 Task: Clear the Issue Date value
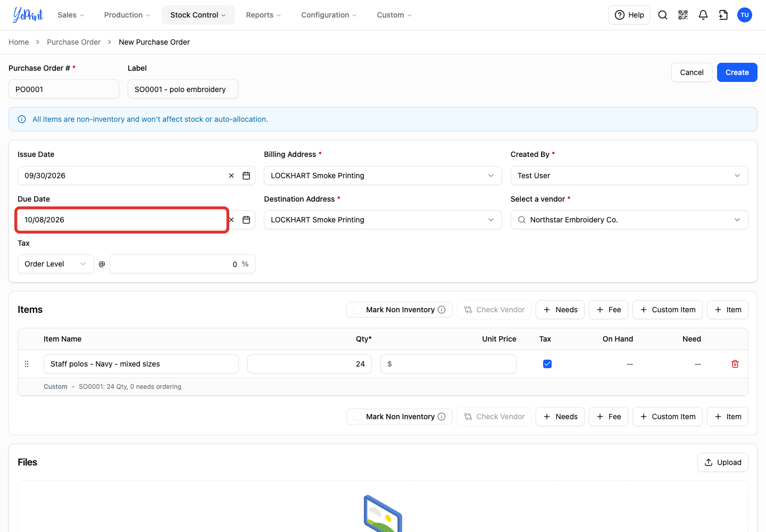(231, 176)
